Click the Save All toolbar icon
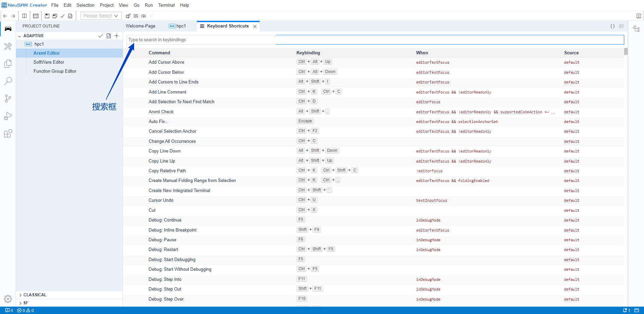Viewport: 644px width, 314px height. [x=55, y=16]
